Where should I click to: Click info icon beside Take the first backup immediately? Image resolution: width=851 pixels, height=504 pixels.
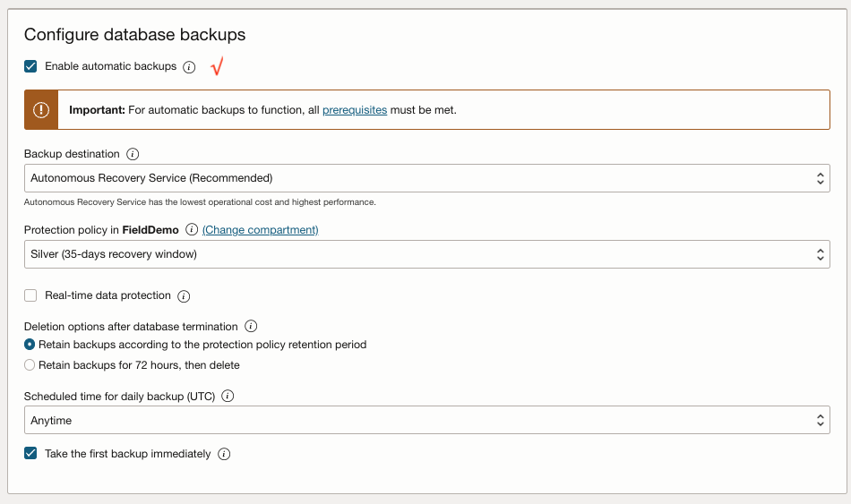click(x=224, y=454)
